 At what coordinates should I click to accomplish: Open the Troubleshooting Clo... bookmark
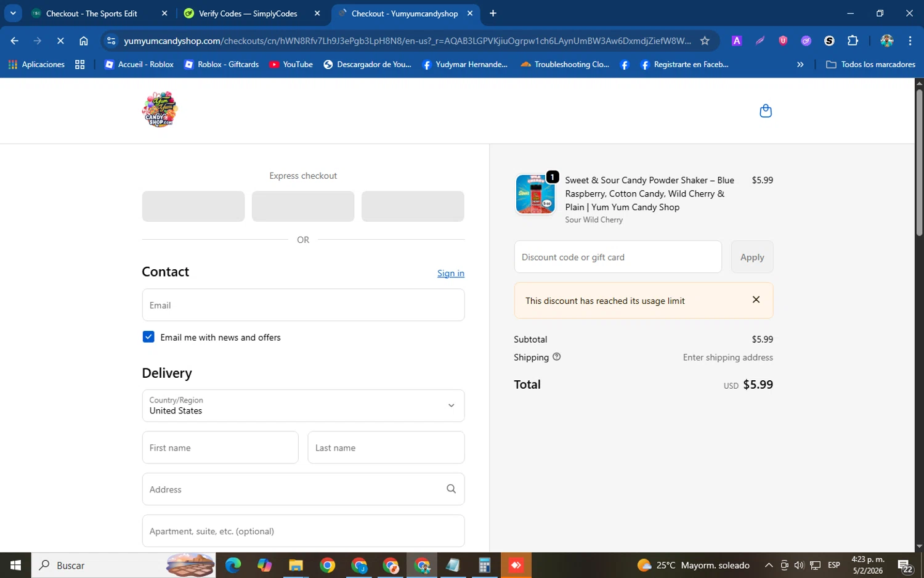click(565, 64)
